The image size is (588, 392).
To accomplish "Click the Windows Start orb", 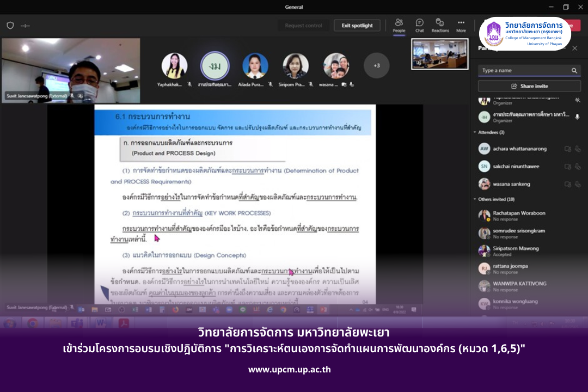I will [x=10, y=323].
